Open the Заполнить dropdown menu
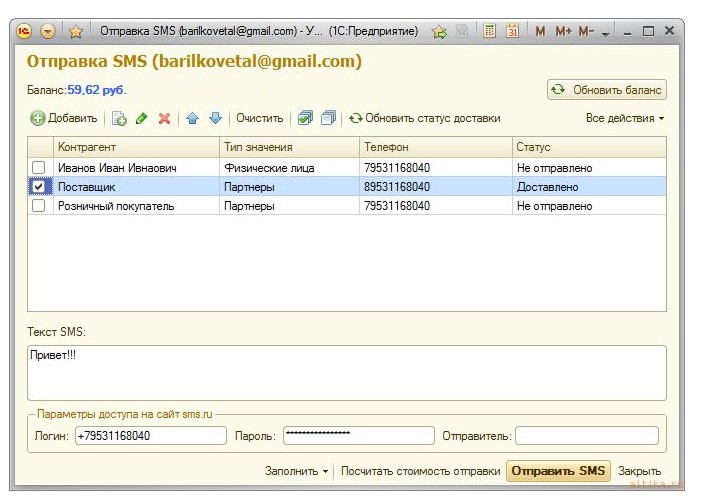This screenshot has height=499, width=702. [x=297, y=471]
